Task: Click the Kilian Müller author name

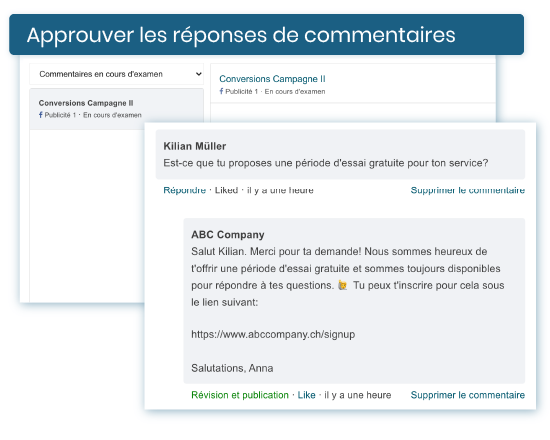Action: pyautogui.click(x=195, y=146)
